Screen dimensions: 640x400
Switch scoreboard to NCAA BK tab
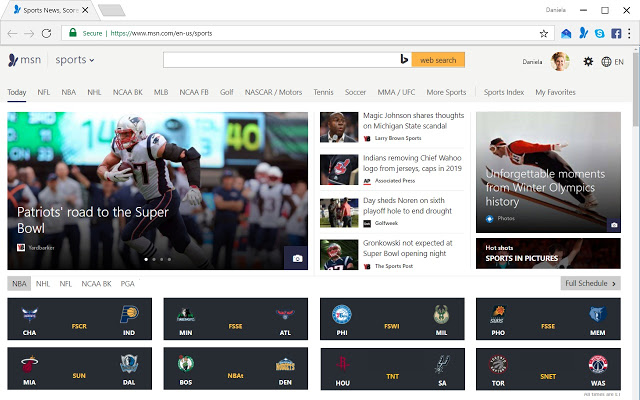pyautogui.click(x=96, y=284)
